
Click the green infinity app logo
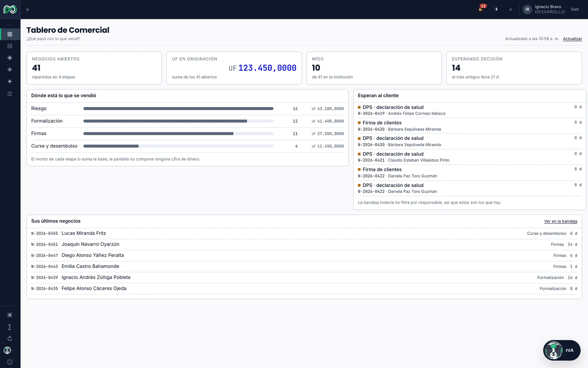[10, 9]
